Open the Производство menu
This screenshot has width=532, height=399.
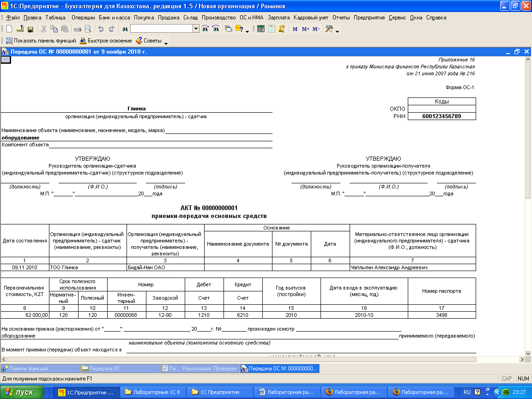click(218, 18)
